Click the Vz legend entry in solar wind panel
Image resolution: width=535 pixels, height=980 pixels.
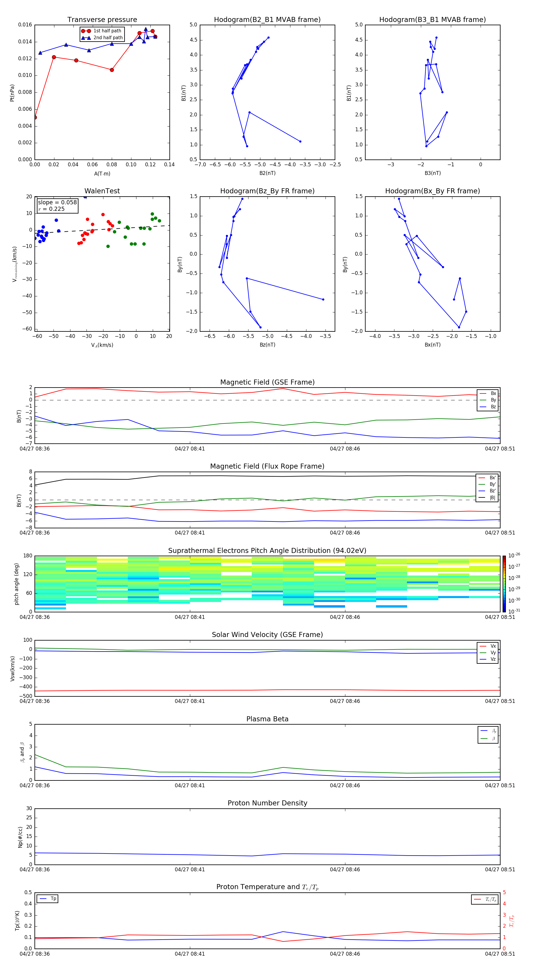[488, 659]
